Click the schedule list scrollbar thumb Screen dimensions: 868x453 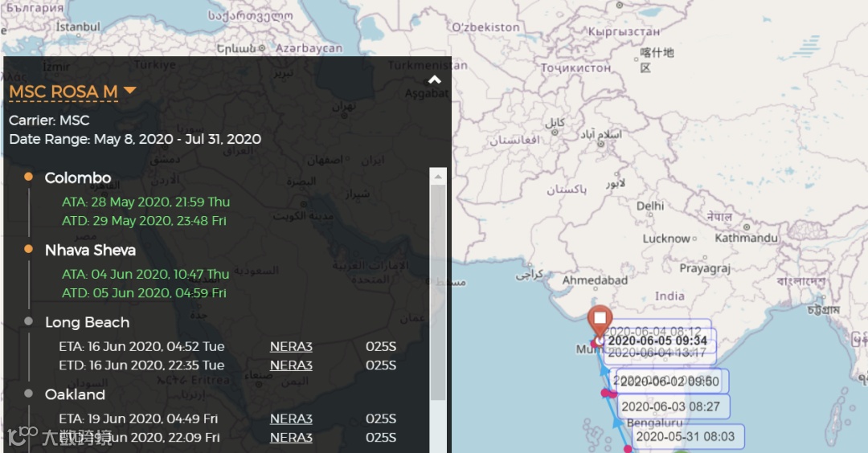438,293
